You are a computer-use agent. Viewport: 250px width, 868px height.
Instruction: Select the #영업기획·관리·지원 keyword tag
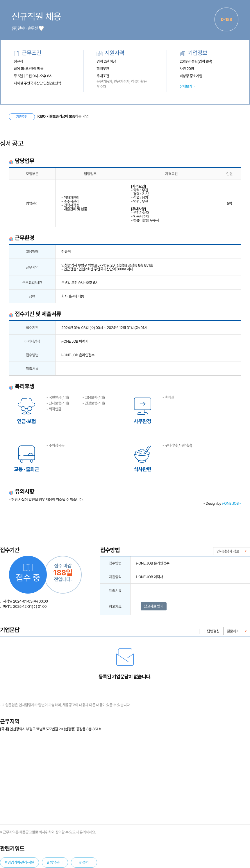(x=19, y=862)
